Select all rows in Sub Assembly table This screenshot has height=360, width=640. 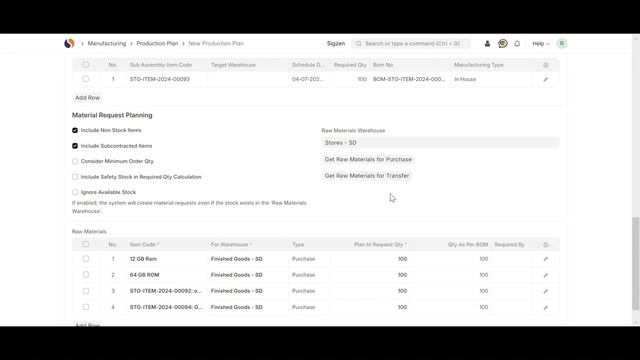tap(86, 64)
